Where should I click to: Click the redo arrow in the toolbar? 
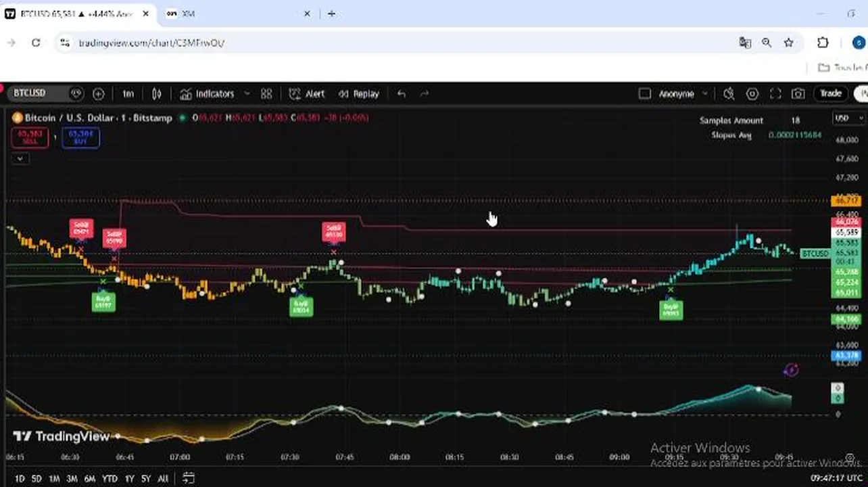(x=425, y=94)
